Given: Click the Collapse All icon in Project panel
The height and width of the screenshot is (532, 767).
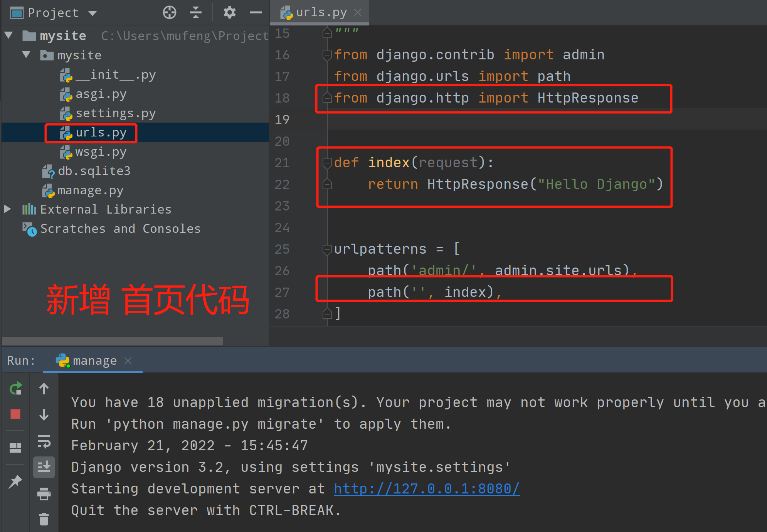Looking at the screenshot, I should click(x=196, y=12).
